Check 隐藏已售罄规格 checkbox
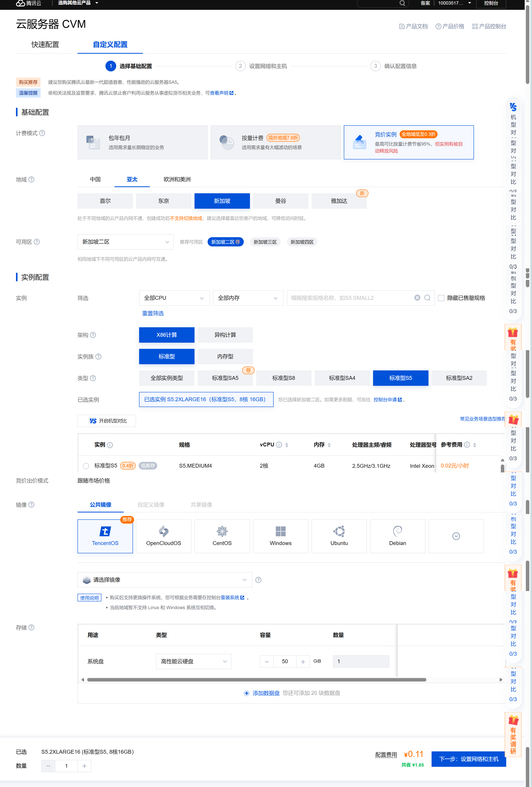Screen dimensions: 532x787 point(441,298)
